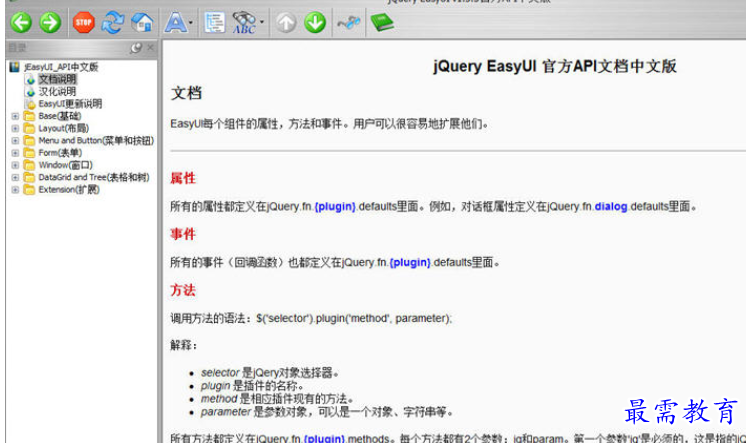
Task: Click the green Back arrow button
Action: (x=21, y=22)
